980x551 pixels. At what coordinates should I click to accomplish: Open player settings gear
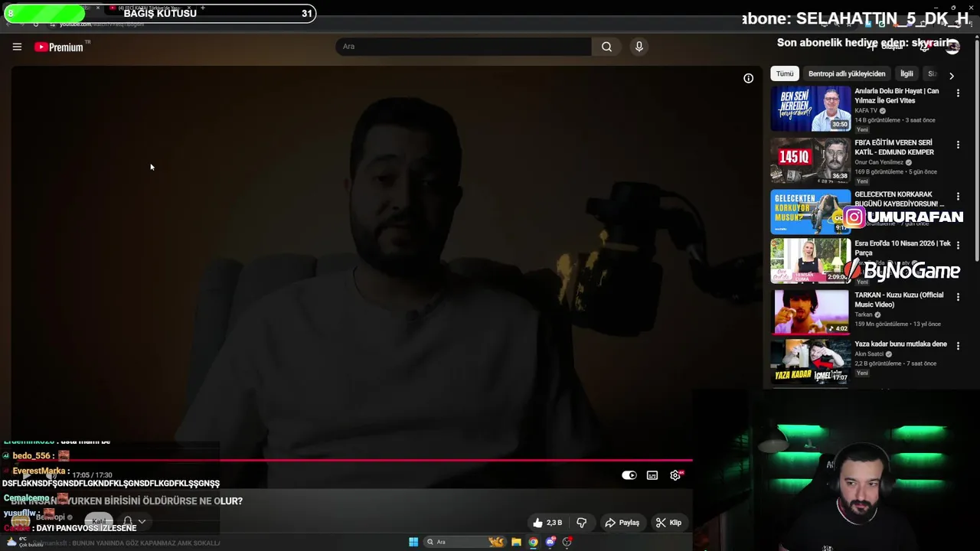click(675, 475)
